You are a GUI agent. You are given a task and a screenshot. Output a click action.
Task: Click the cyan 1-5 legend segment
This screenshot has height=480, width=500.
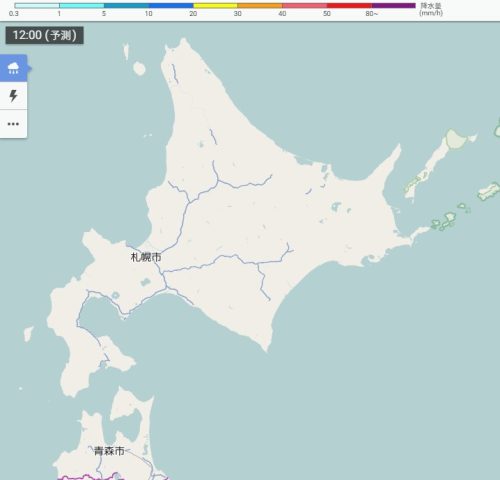[82, 5]
